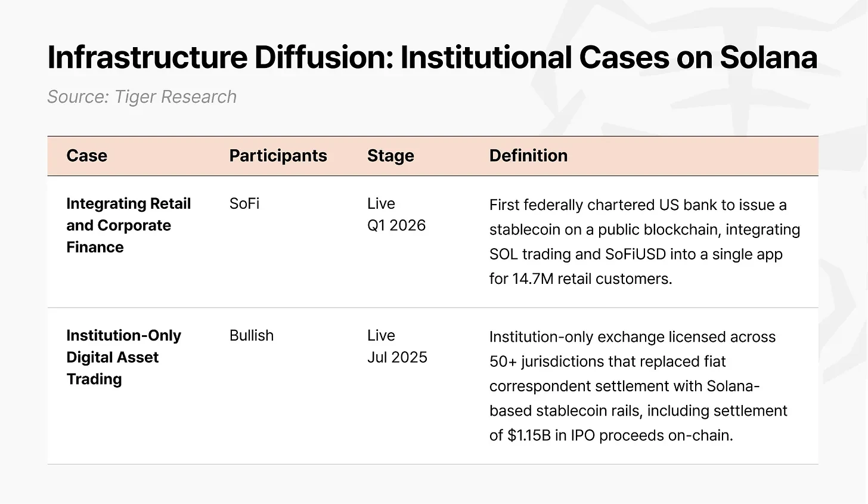The height and width of the screenshot is (504, 868).
Task: Click the $1.15B IPO proceeds line
Action: 611,435
